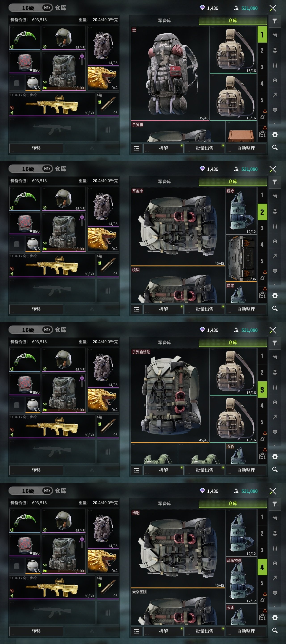Expand more categories with the small chevron on the page 4 screen
286x644 pixels.
click(x=275, y=606)
